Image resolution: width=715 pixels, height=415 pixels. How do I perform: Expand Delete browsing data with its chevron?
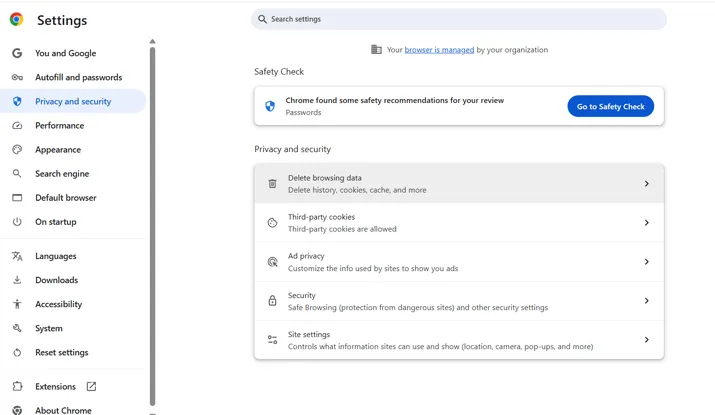[x=646, y=184]
